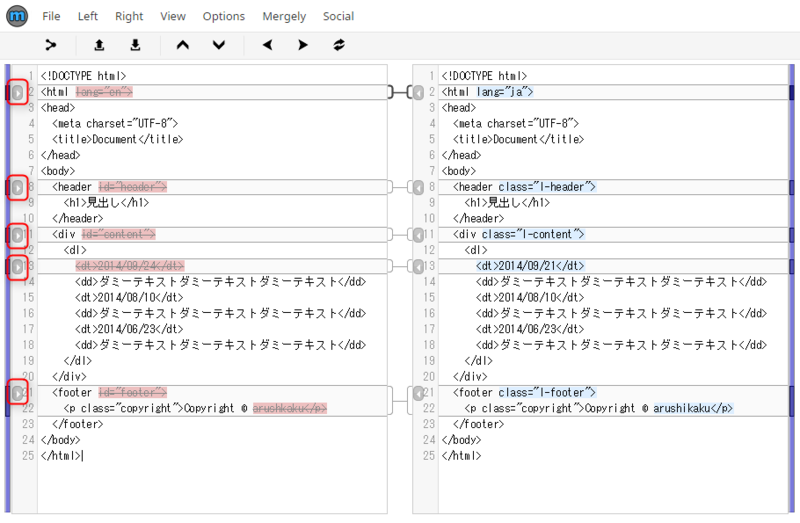Click right pane 'arushikaku</p>' text
Image resolution: width=800 pixels, height=523 pixels.
click(x=693, y=408)
